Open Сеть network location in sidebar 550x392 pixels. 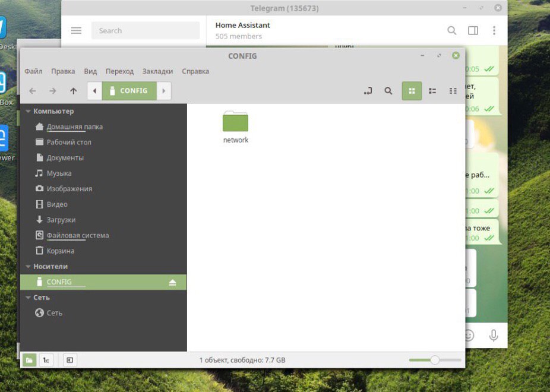(x=103, y=313)
